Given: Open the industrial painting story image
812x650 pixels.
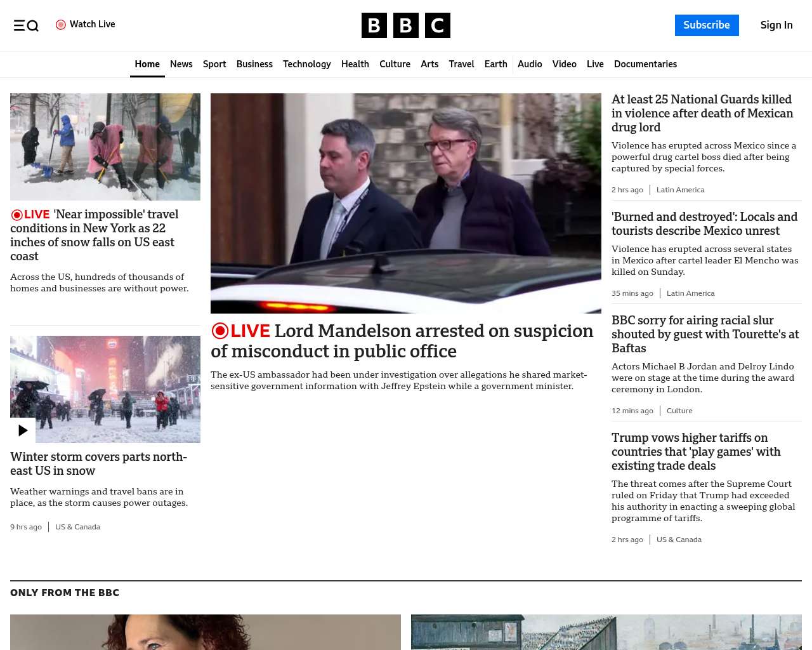Looking at the screenshot, I should coord(606,632).
